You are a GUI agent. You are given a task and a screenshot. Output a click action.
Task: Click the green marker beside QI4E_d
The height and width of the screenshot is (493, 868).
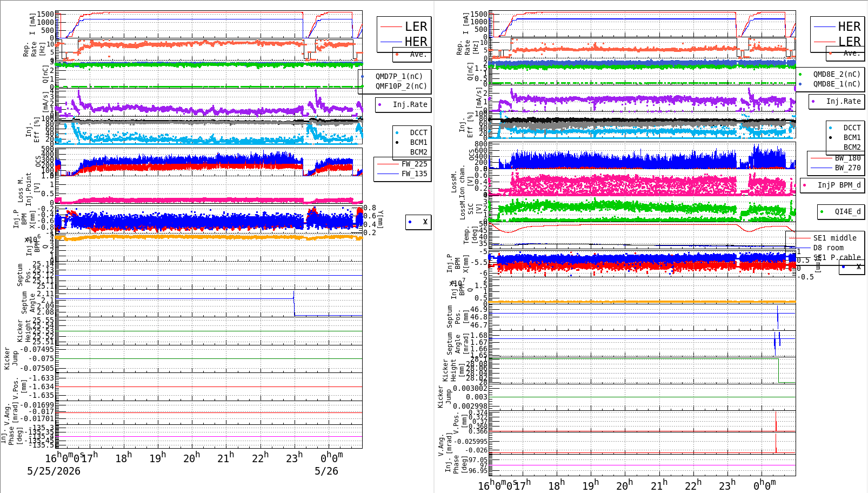(x=822, y=212)
